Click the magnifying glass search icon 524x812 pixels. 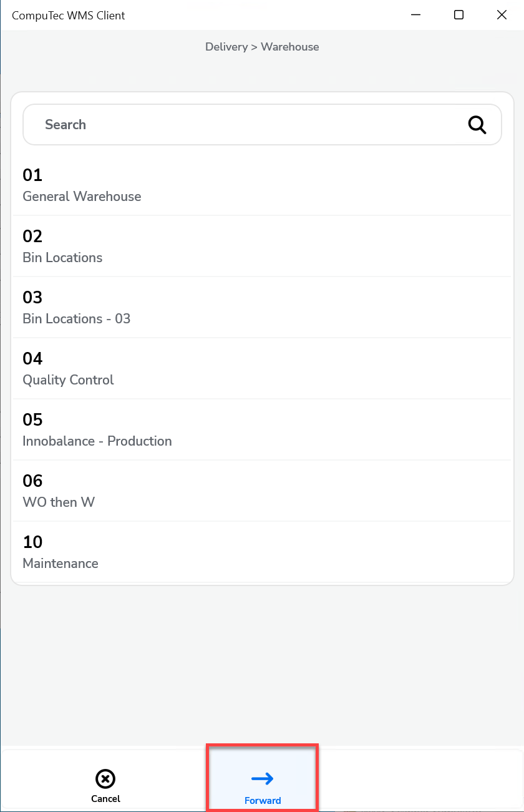click(477, 125)
